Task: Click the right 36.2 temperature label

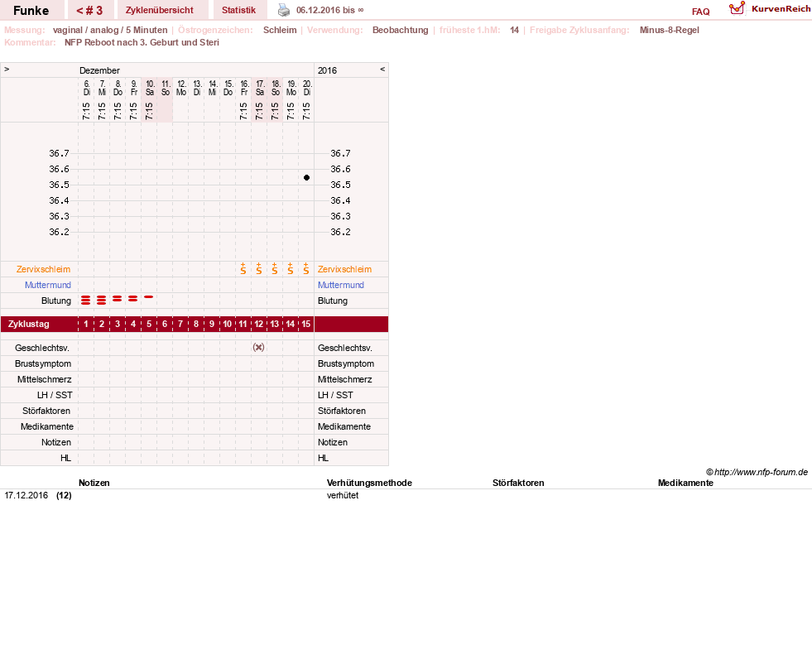Action: tap(340, 232)
